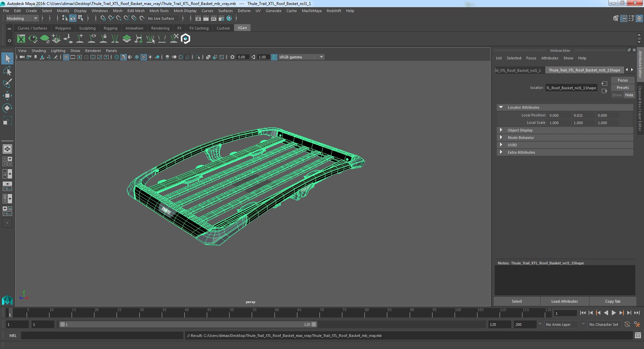Toggle smooth shade all in viewport toolbar
Screen dimensions: 644x349
click(x=123, y=57)
